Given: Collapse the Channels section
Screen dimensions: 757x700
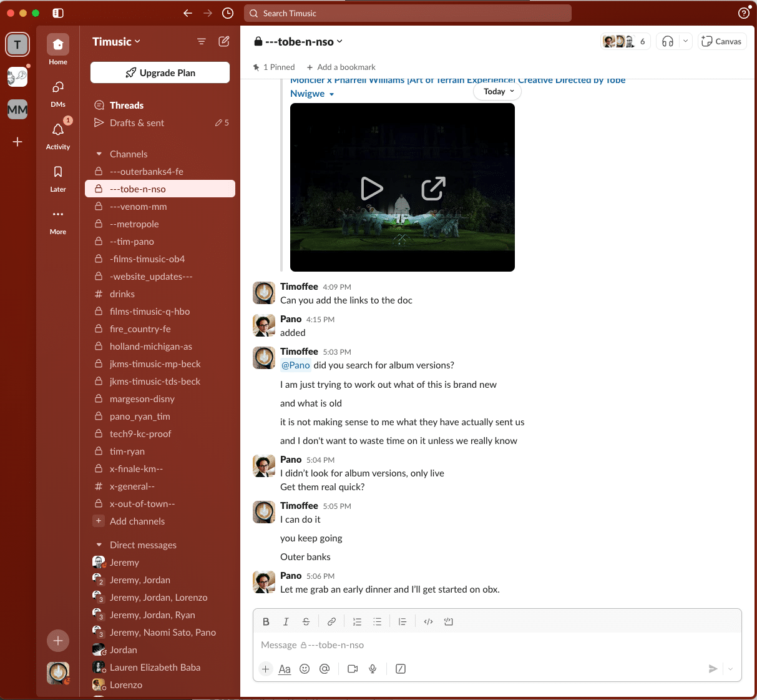Looking at the screenshot, I should 99,154.
